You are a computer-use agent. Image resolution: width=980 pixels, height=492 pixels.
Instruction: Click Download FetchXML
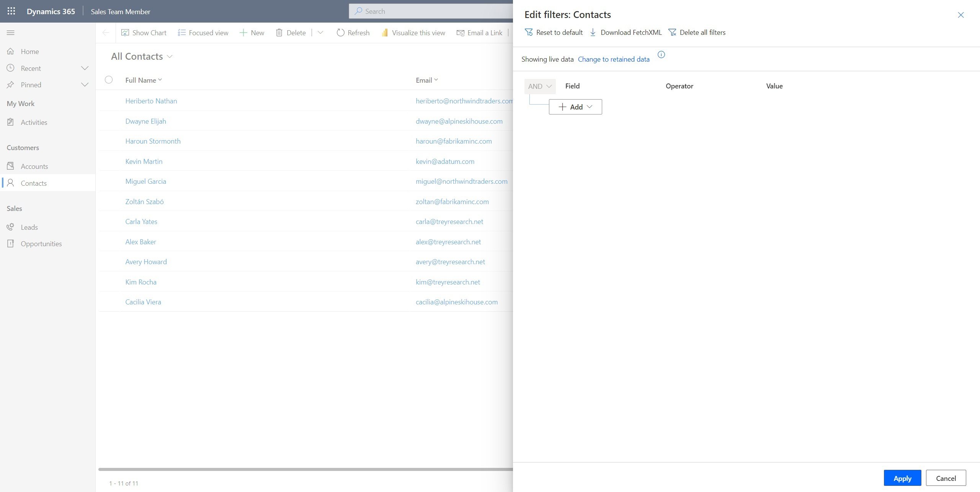626,33
